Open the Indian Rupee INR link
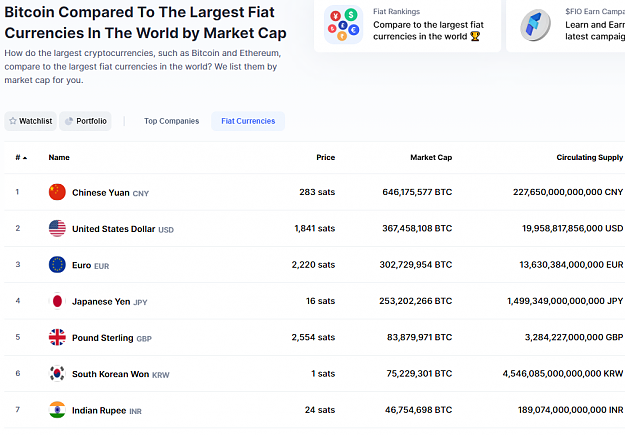The height and width of the screenshot is (435, 625). [x=107, y=411]
